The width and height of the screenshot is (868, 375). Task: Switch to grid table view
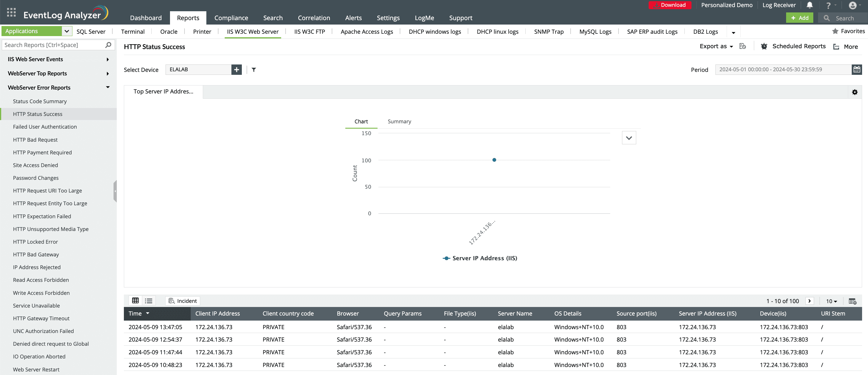(135, 301)
